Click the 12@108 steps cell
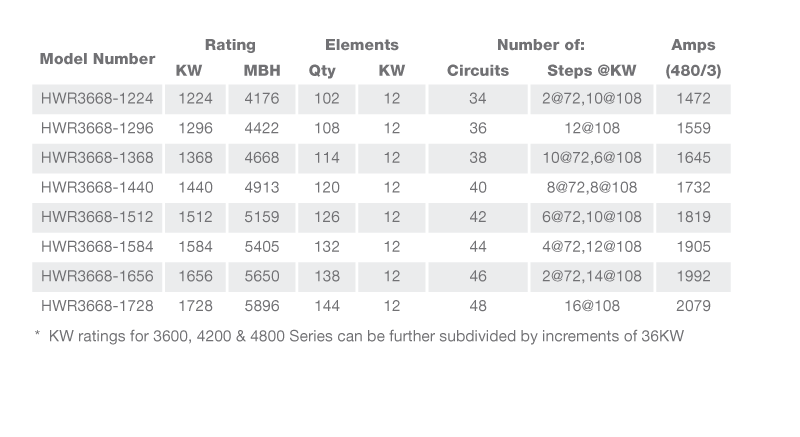 592,128
